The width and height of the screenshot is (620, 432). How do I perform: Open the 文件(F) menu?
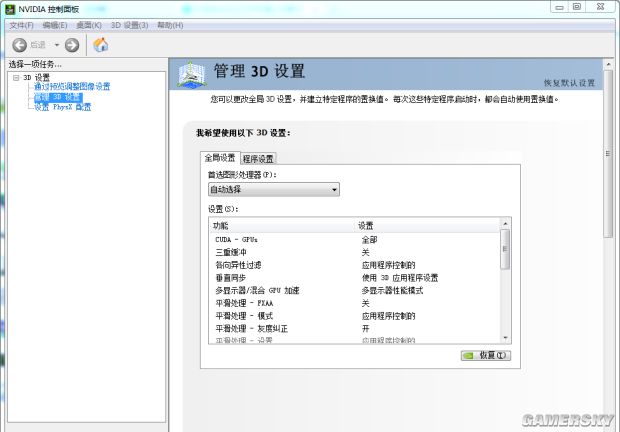[x=21, y=25]
